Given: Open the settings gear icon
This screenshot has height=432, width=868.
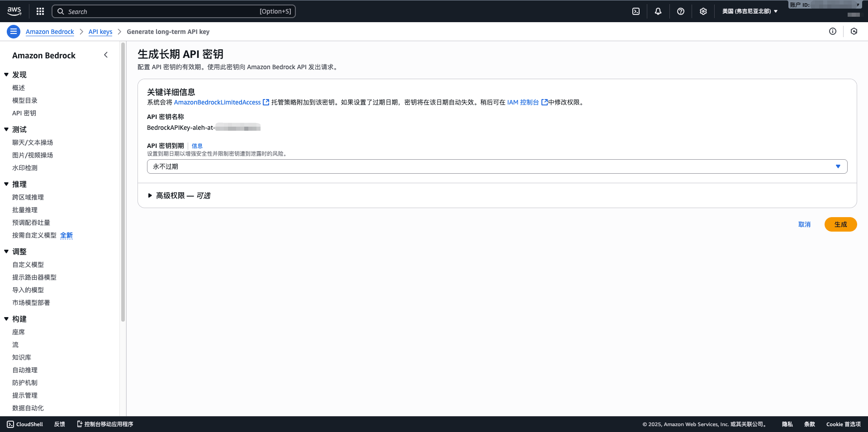Looking at the screenshot, I should tap(703, 11).
